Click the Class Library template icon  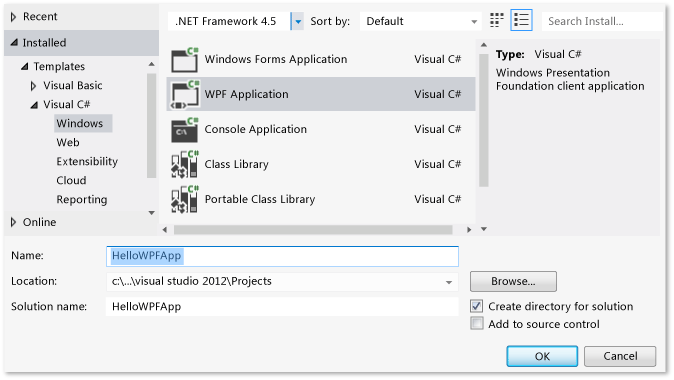tap(185, 165)
